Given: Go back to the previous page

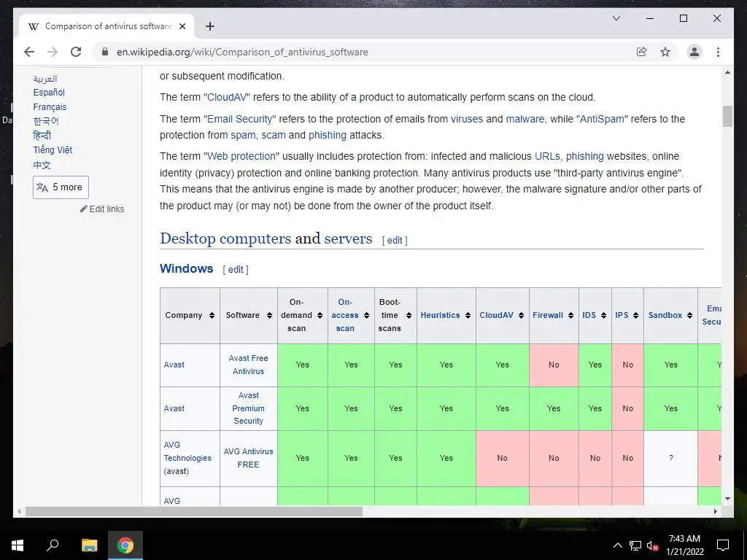Looking at the screenshot, I should pyautogui.click(x=29, y=52).
